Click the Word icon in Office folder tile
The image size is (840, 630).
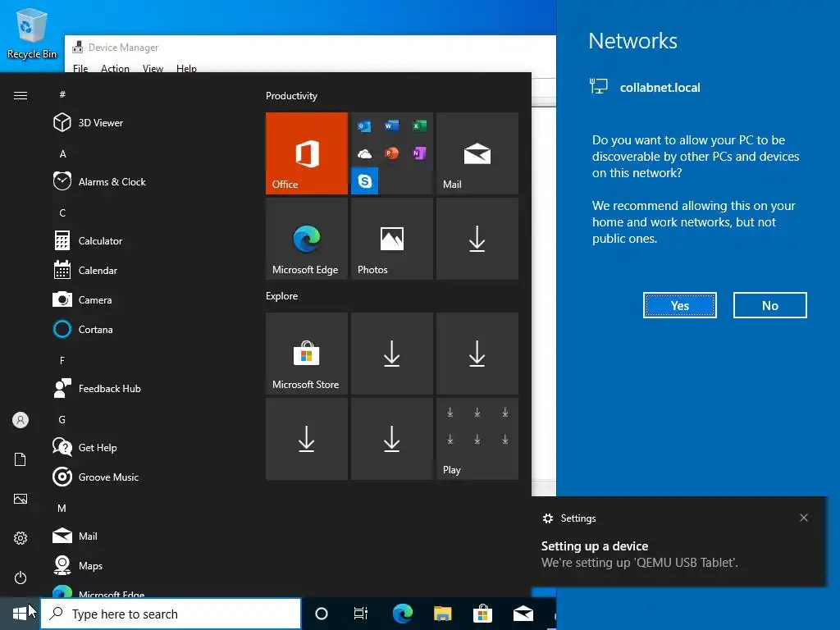pos(391,126)
